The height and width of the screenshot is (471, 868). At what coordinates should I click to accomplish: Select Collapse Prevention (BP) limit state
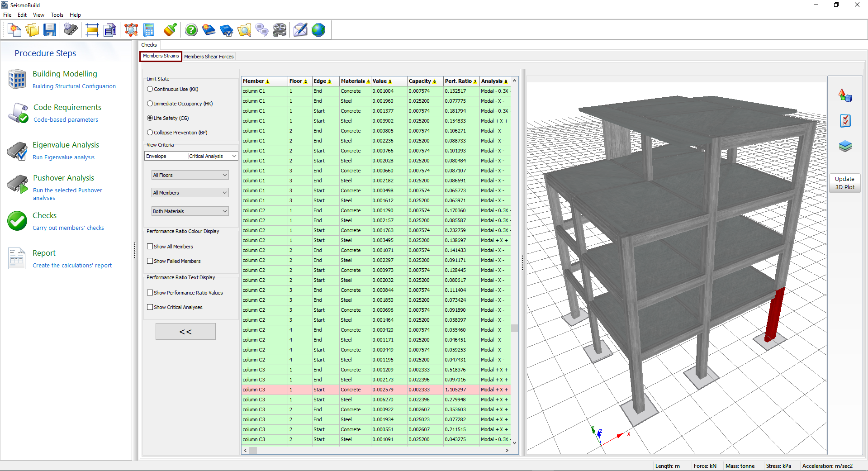point(150,133)
